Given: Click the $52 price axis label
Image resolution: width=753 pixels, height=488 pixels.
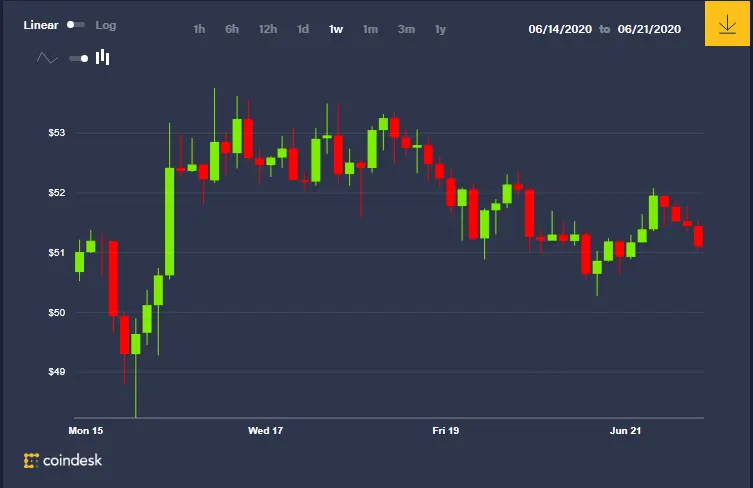Looking at the screenshot, I should [57, 193].
